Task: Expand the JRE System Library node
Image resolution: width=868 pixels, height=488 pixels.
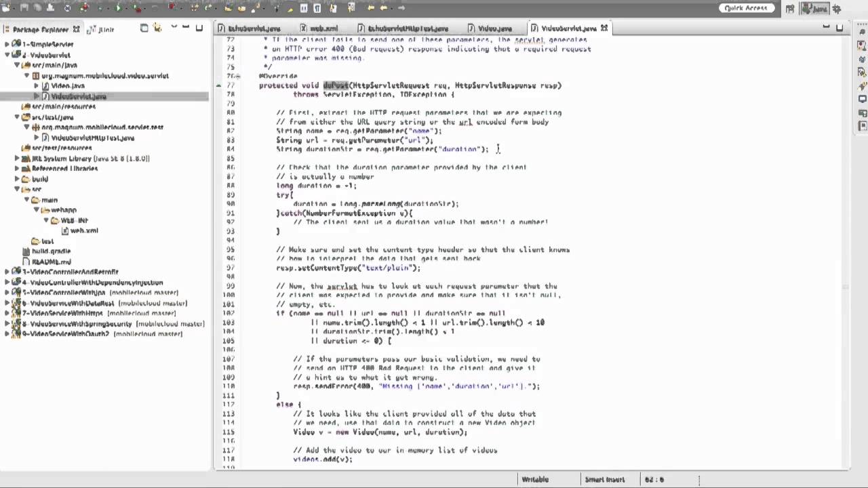Action: pos(17,159)
